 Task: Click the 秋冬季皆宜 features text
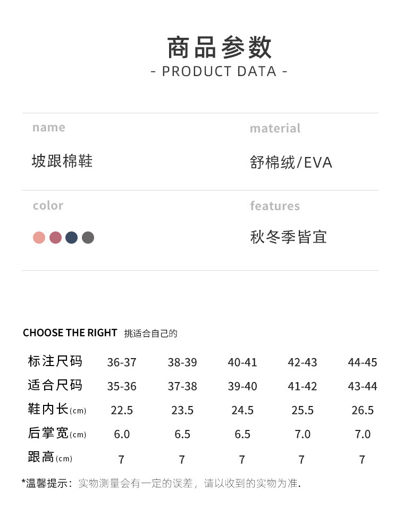coord(288,237)
